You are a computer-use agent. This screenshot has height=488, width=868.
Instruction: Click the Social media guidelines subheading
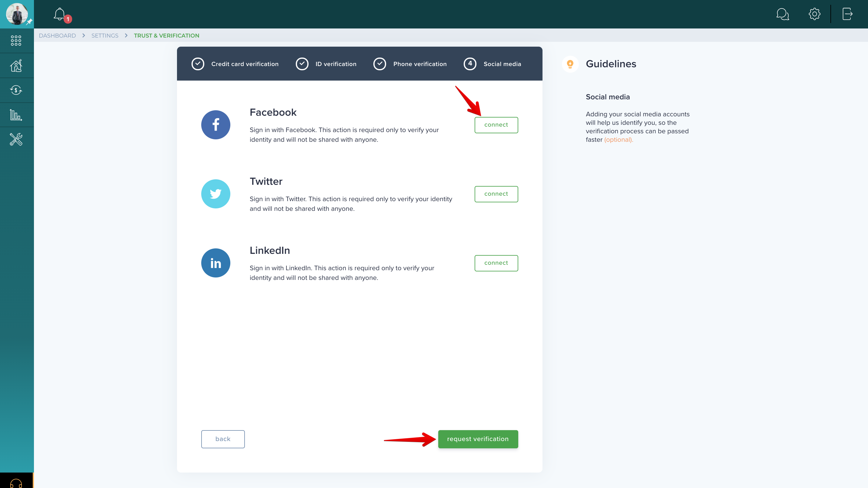pyautogui.click(x=608, y=97)
